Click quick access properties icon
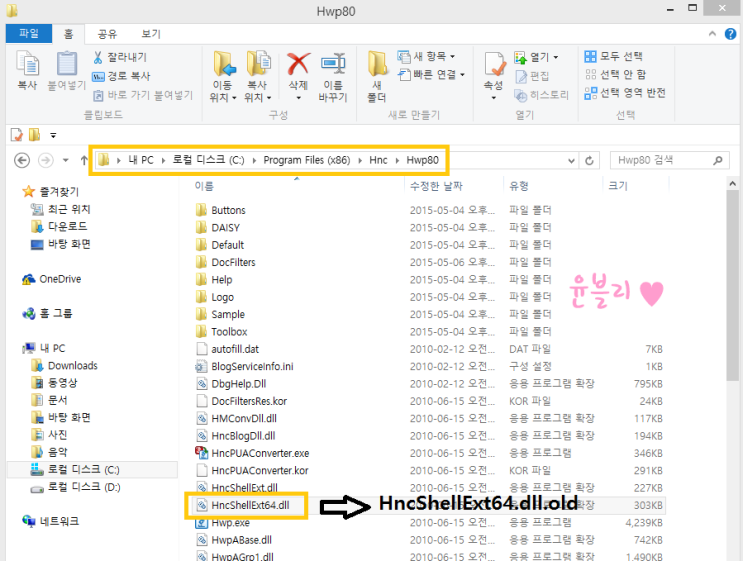 [16, 135]
